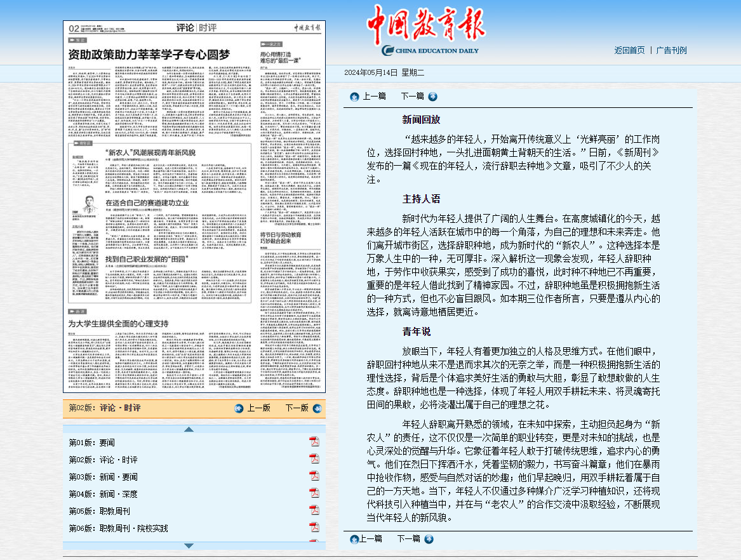Open PDF icon for 第05版 职教周刊
The height and width of the screenshot is (560, 741).
point(314,510)
